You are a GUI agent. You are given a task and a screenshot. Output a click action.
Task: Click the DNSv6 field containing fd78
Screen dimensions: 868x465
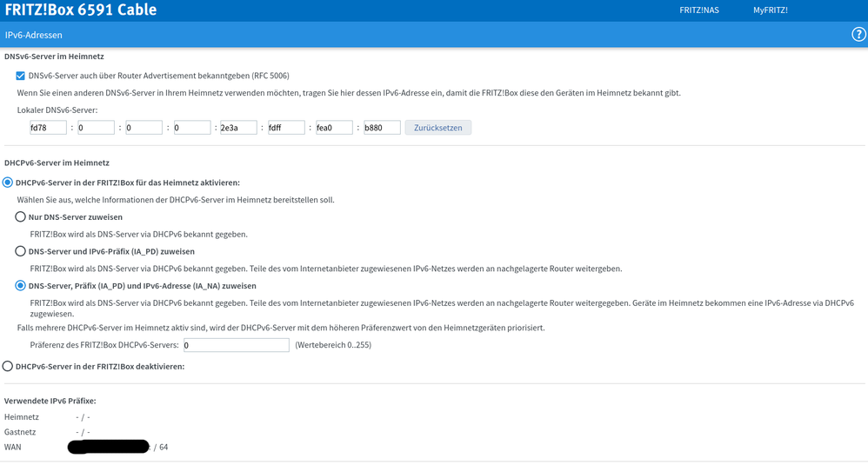tap(48, 128)
